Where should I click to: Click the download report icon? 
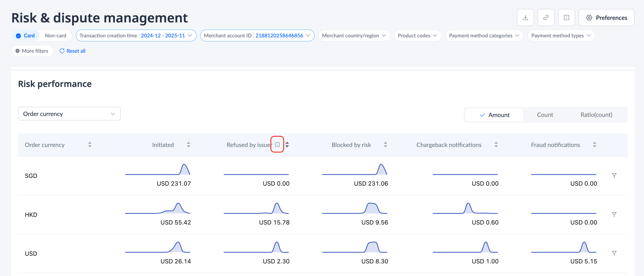(525, 18)
